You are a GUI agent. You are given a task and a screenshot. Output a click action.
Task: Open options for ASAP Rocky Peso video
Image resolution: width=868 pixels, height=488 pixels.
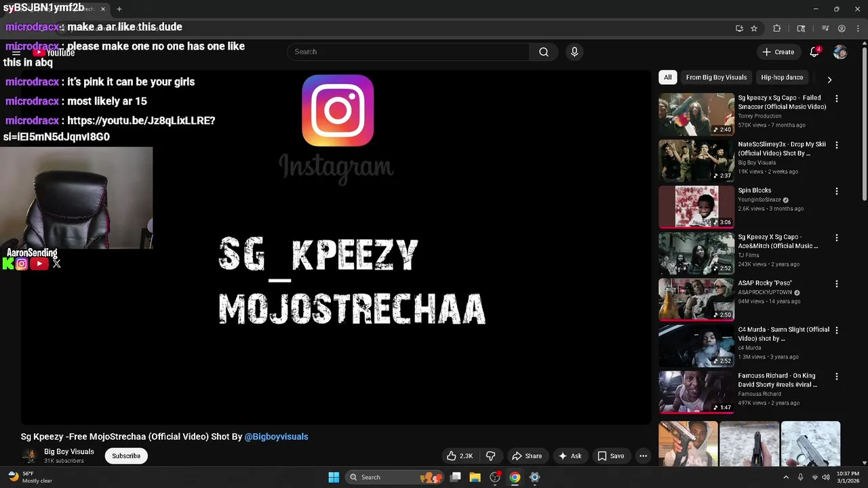[x=837, y=284]
